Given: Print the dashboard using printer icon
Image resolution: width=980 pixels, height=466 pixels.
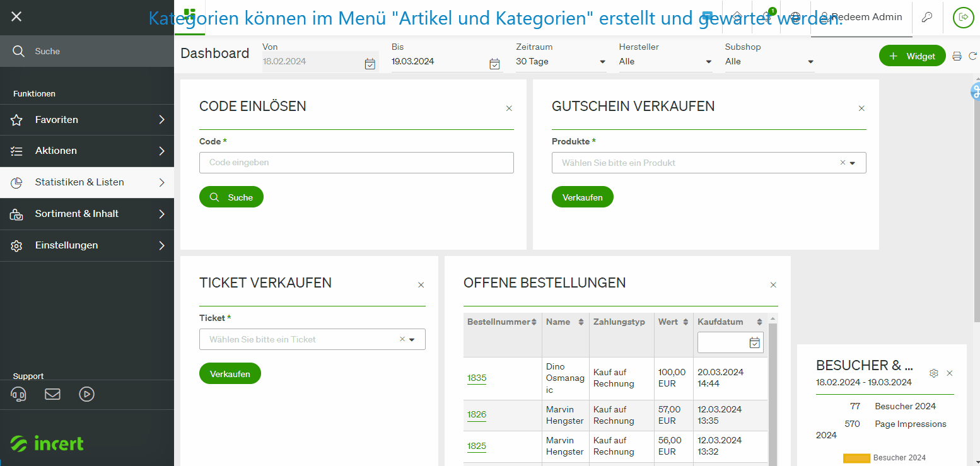Looking at the screenshot, I should pos(957,56).
